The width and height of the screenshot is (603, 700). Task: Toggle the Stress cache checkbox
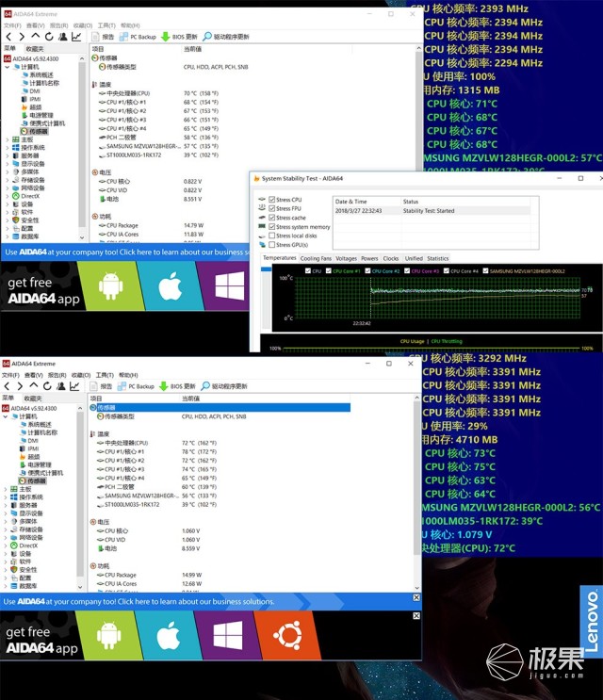tap(271, 218)
